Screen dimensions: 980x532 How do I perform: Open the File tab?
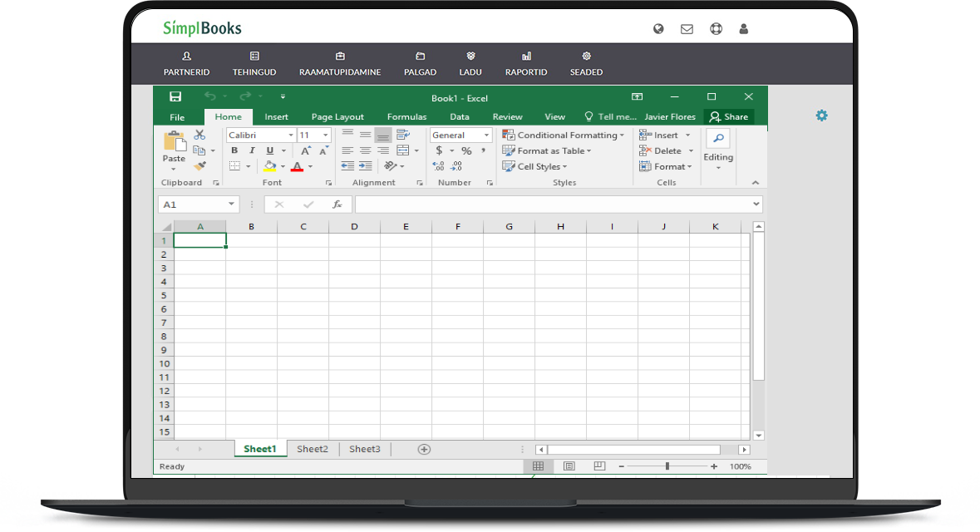(178, 117)
